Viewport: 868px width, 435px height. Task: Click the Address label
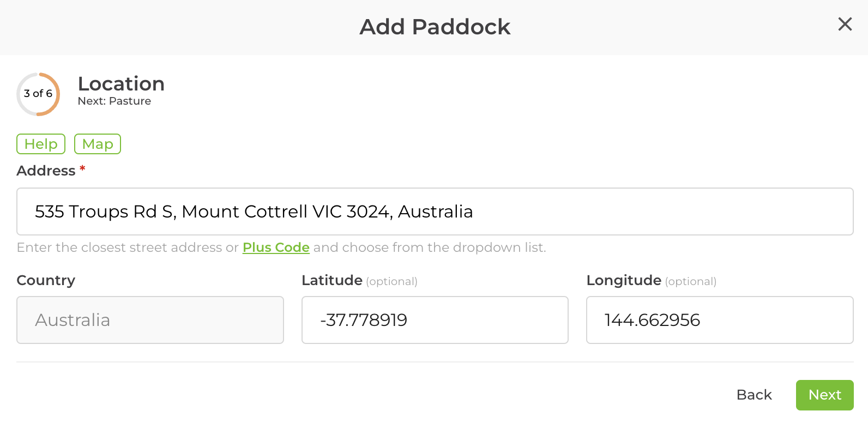tap(45, 171)
